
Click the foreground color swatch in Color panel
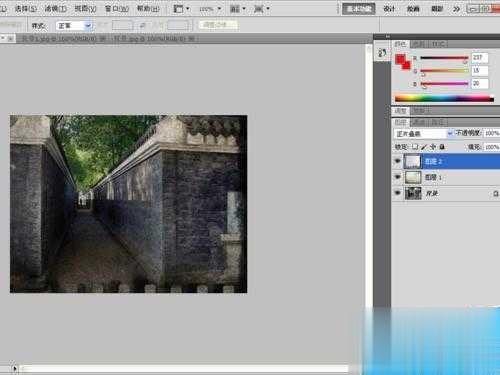[400, 59]
